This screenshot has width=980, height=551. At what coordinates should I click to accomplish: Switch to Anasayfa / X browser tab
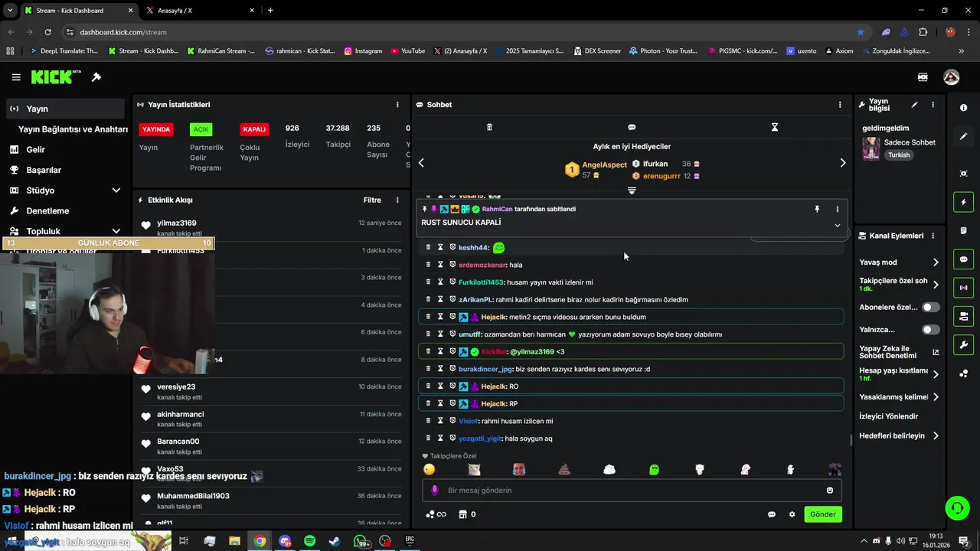click(198, 11)
